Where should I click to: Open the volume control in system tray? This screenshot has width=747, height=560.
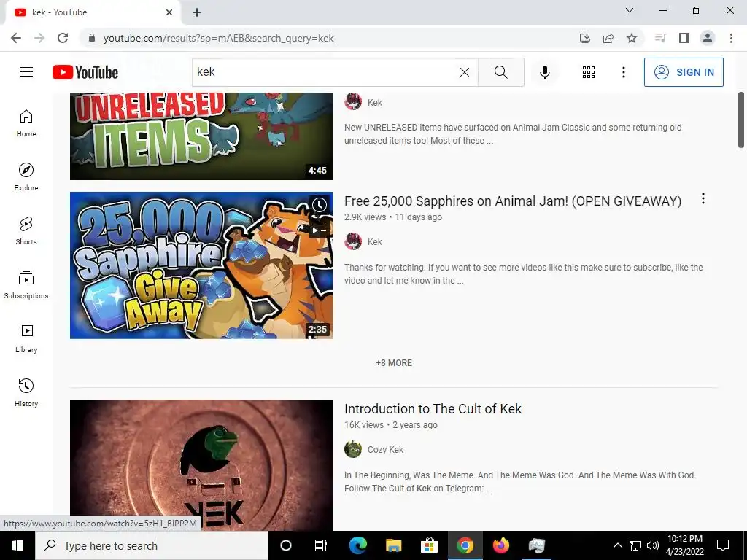pyautogui.click(x=653, y=545)
